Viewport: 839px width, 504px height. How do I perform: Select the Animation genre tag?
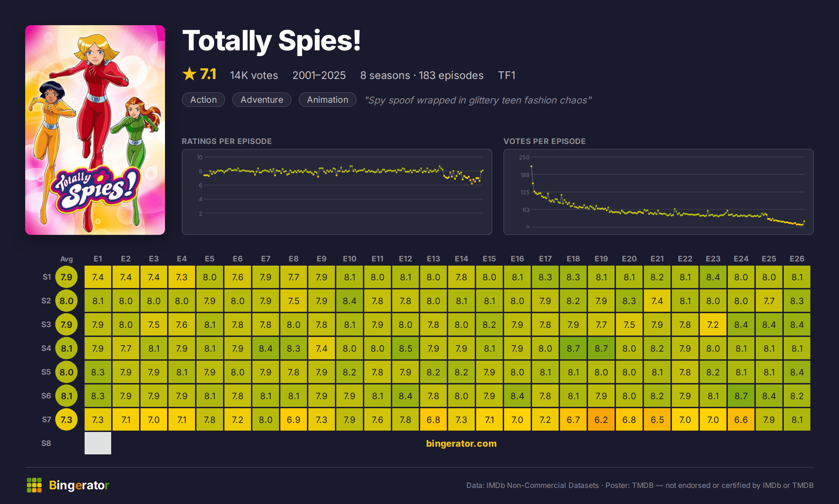pos(328,100)
